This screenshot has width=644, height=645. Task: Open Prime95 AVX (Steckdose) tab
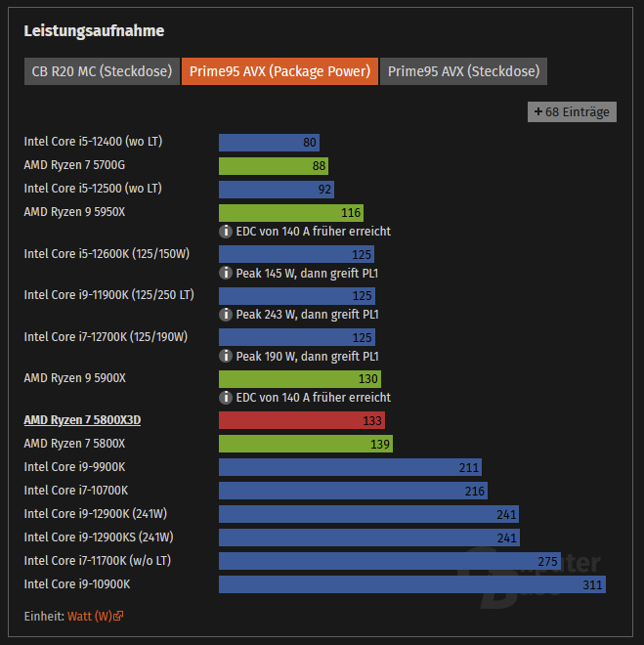(x=463, y=71)
